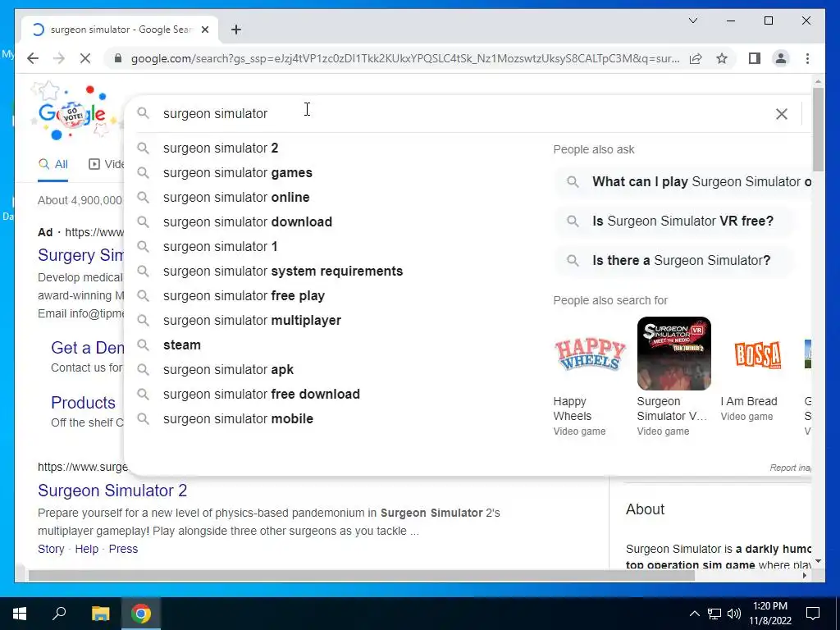
Task: Click the scroll down arrow
Action: (x=818, y=561)
